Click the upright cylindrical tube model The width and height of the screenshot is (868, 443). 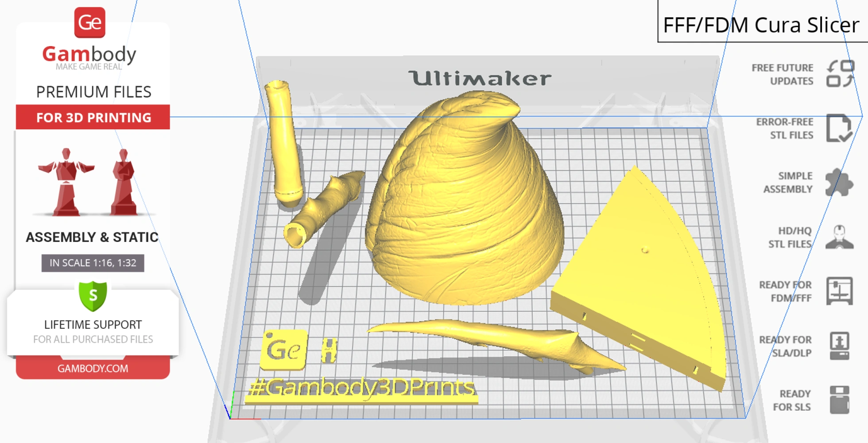[283, 142]
